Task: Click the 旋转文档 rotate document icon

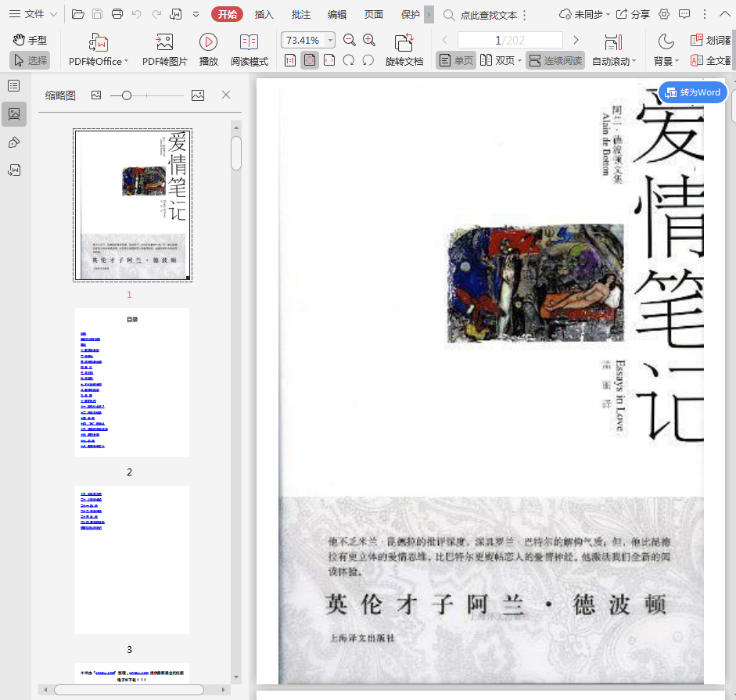Action: pyautogui.click(x=404, y=43)
